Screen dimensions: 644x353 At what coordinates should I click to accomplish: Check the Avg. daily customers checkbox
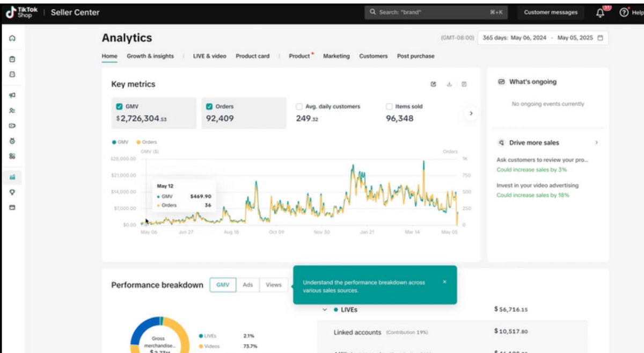[299, 106]
